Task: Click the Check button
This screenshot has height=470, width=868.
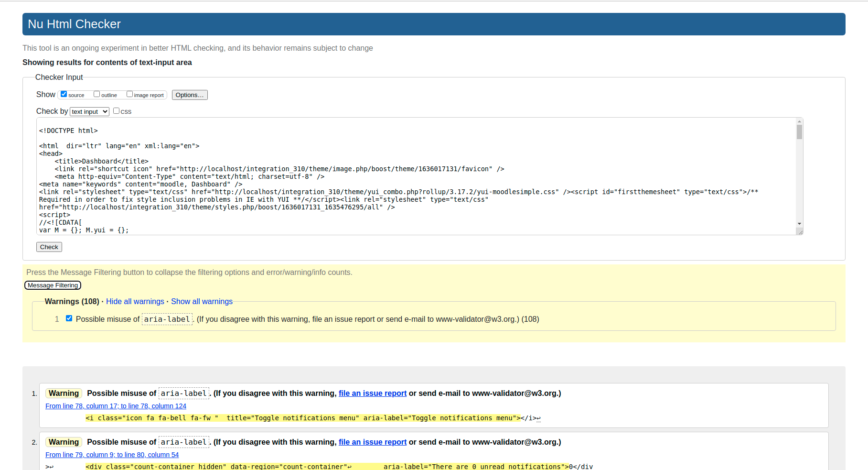Action: pyautogui.click(x=49, y=247)
